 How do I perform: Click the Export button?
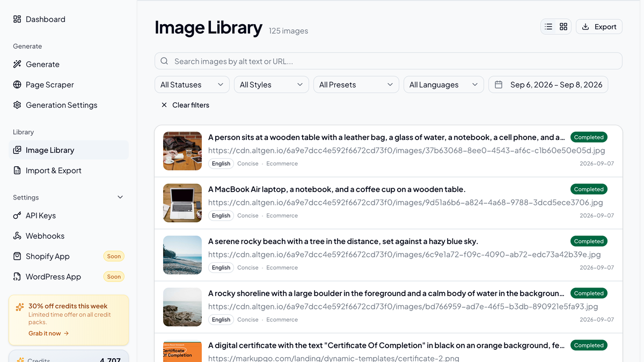[x=599, y=27]
